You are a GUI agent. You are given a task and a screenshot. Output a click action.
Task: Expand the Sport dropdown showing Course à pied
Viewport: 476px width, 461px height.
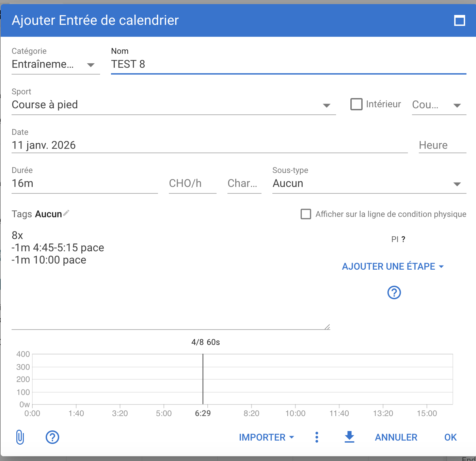[x=174, y=105]
